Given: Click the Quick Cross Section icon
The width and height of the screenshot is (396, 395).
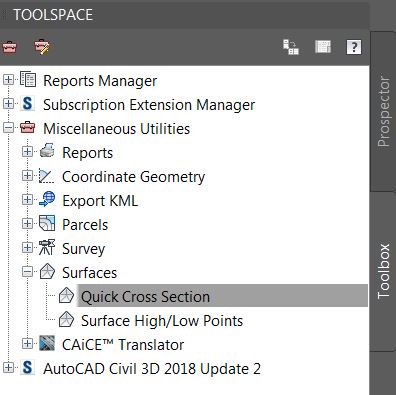Looking at the screenshot, I should 66,295.
